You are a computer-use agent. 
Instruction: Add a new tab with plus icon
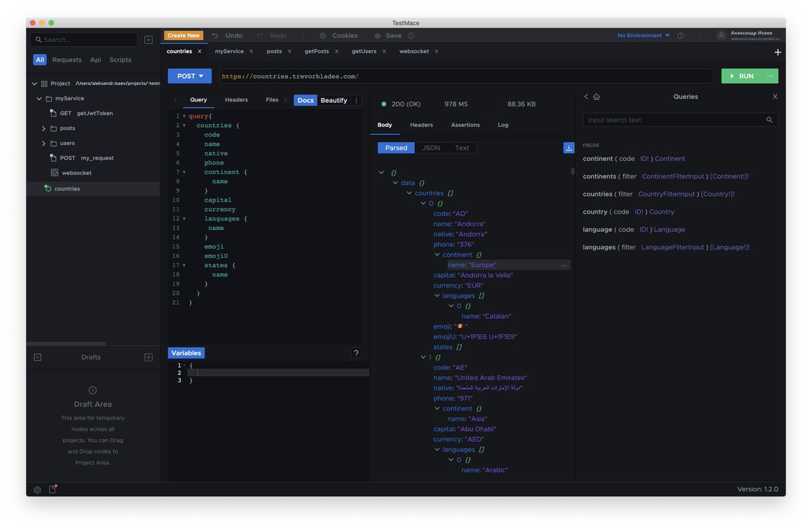point(777,52)
